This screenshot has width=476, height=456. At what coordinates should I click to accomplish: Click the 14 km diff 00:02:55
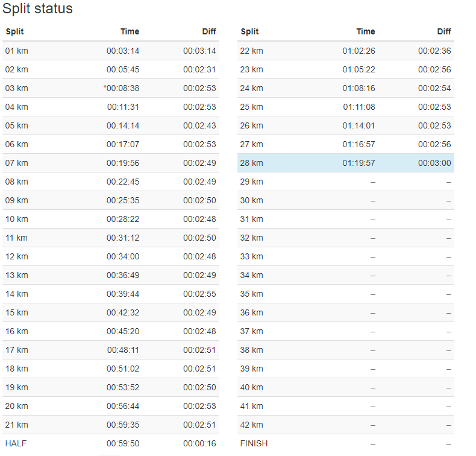pos(199,294)
